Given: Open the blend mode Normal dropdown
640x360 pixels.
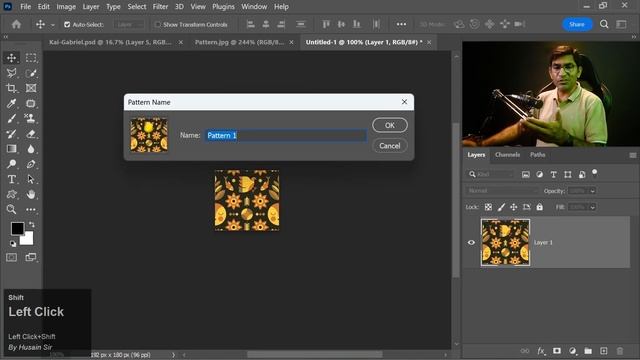Looking at the screenshot, I should pyautogui.click(x=502, y=191).
